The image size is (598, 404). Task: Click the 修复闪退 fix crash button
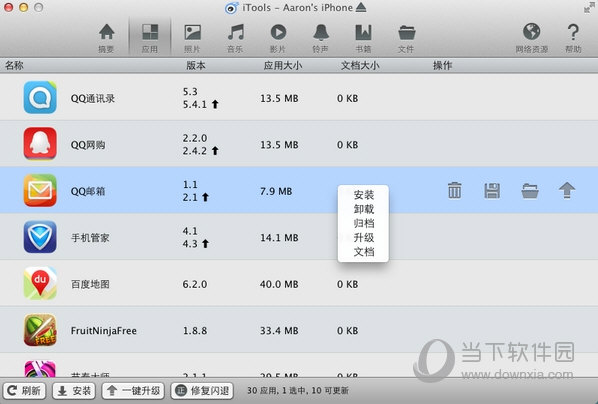click(x=202, y=391)
